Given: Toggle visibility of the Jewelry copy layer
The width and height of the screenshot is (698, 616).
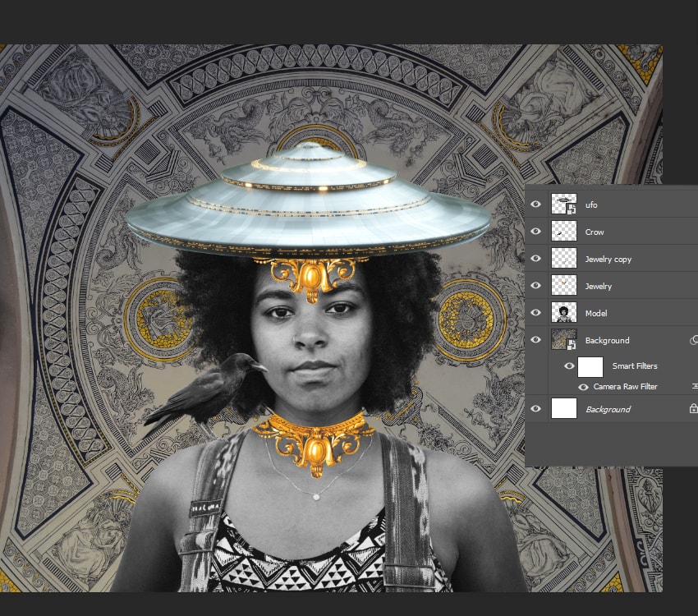Looking at the screenshot, I should pyautogui.click(x=536, y=259).
